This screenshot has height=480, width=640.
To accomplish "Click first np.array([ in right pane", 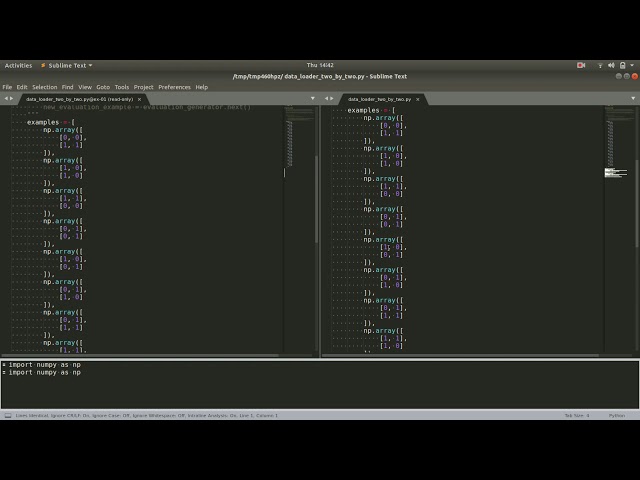I will coord(383,118).
